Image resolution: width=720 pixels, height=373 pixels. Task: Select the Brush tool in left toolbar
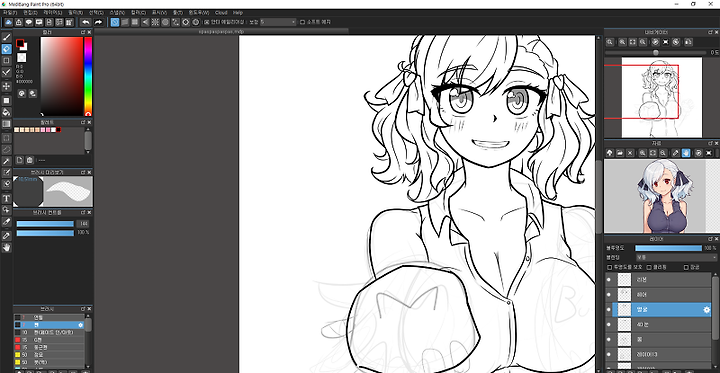(x=6, y=37)
